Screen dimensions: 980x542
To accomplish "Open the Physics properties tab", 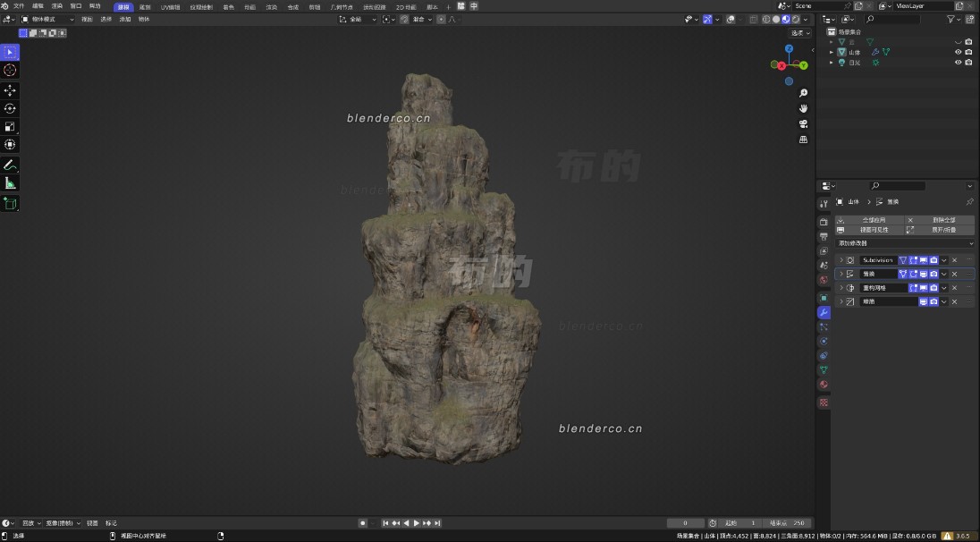I will point(824,342).
